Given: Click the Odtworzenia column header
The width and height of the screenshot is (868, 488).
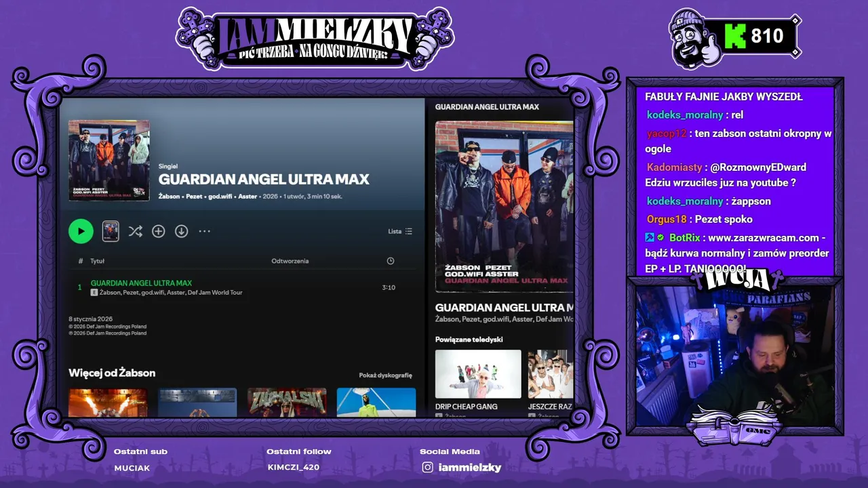Looking at the screenshot, I should [x=290, y=261].
